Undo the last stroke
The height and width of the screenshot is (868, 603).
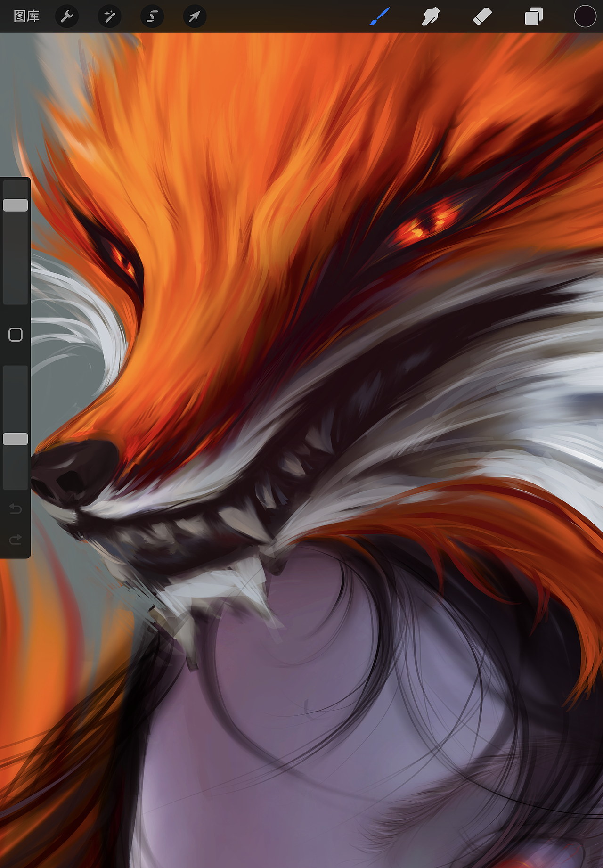pos(16,508)
